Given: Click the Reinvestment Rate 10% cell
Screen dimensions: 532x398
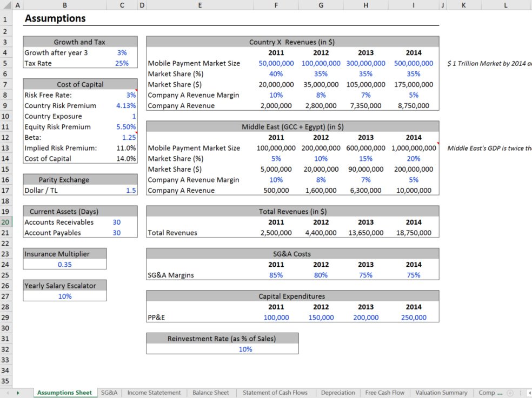Looking at the screenshot, I should coord(245,349).
